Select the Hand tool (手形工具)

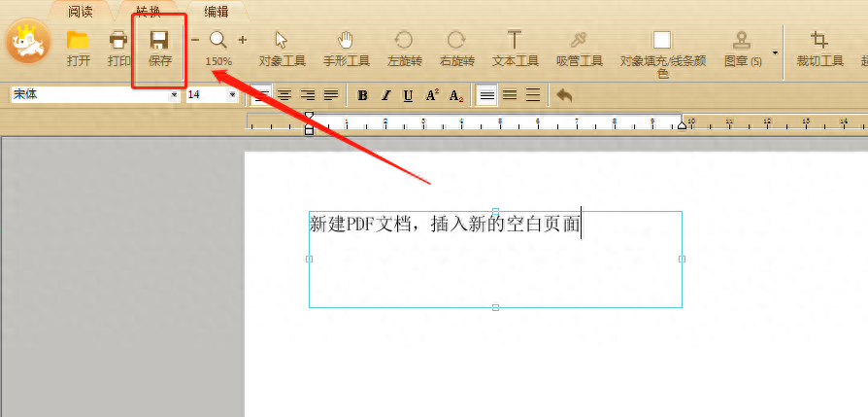(x=346, y=41)
